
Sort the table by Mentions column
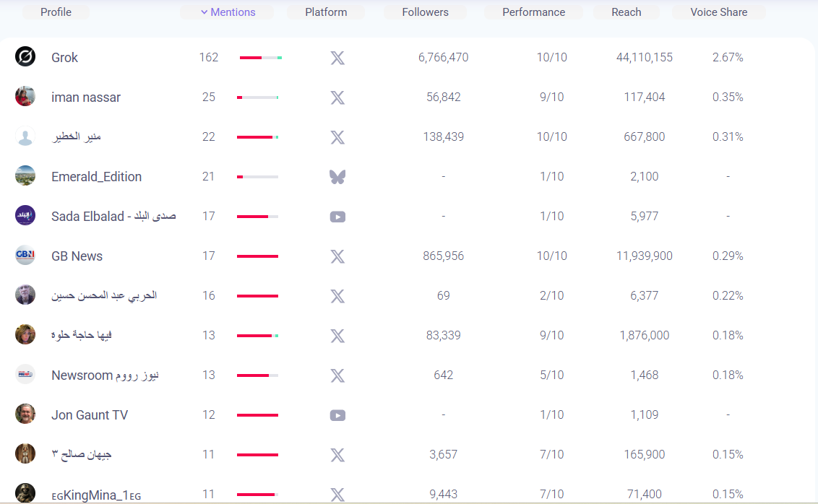tap(228, 12)
